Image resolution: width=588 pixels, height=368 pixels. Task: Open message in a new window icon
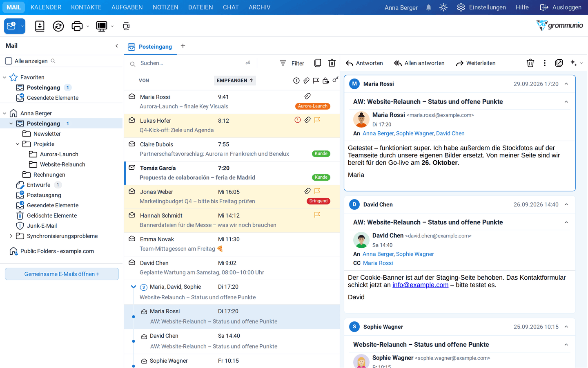(x=559, y=63)
